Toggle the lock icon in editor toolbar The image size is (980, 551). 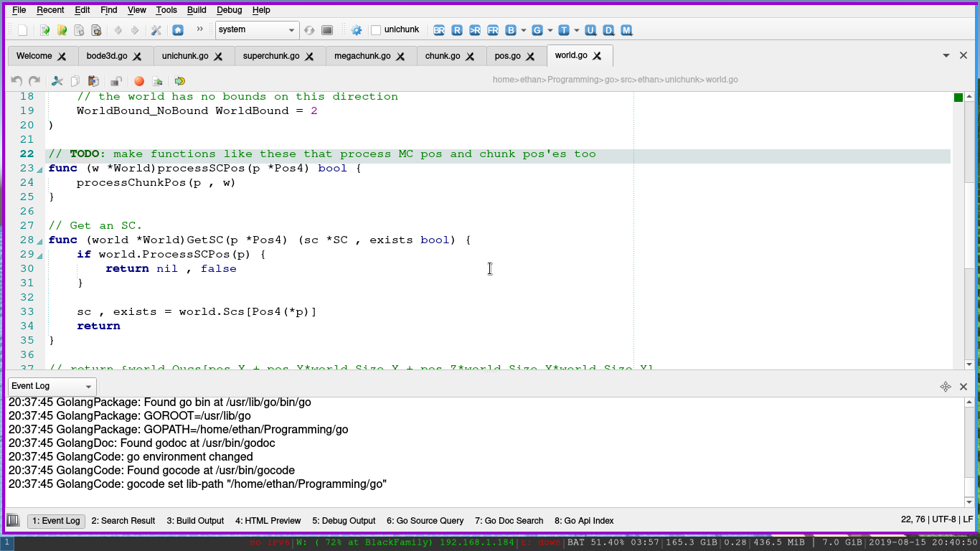click(116, 81)
